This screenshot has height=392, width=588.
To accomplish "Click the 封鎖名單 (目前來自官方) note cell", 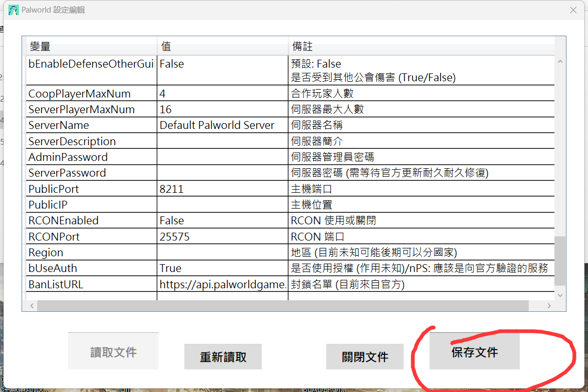I will (x=422, y=284).
